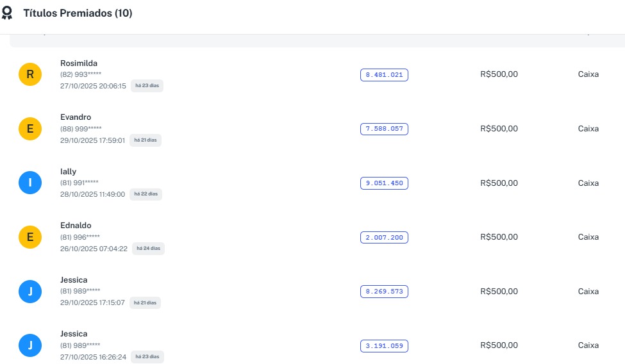Click the award ribbon icon beside Títulos Premiados
This screenshot has height=364, width=625.
pos(7,13)
